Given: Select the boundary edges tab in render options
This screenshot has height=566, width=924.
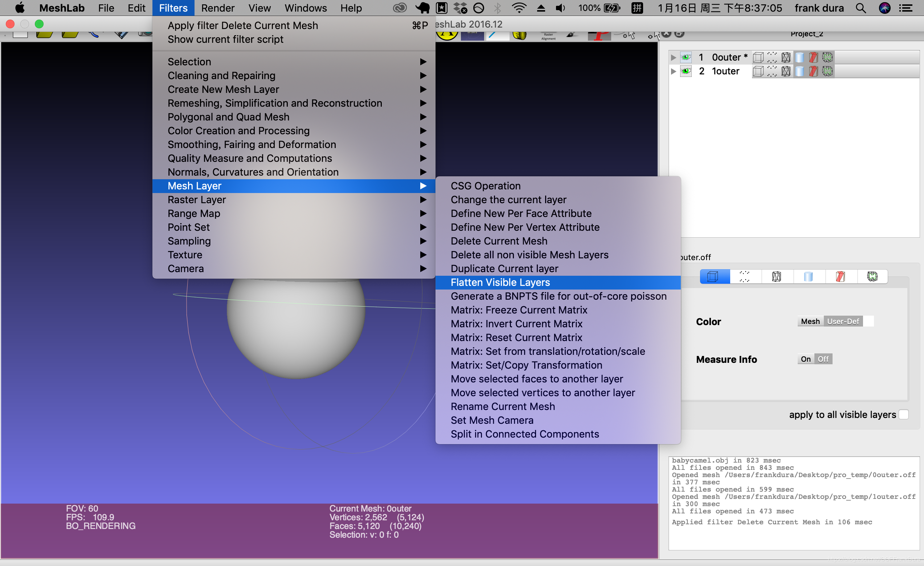Looking at the screenshot, I should 872,276.
